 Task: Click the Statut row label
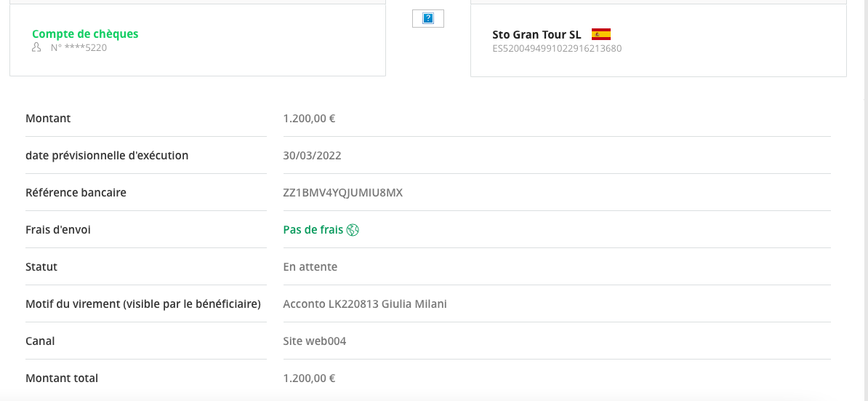(x=41, y=267)
